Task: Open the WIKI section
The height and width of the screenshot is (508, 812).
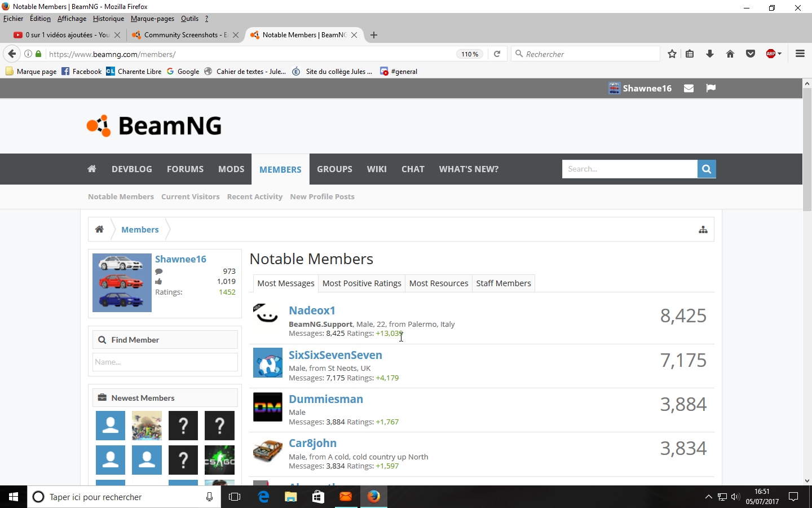Action: (x=377, y=169)
